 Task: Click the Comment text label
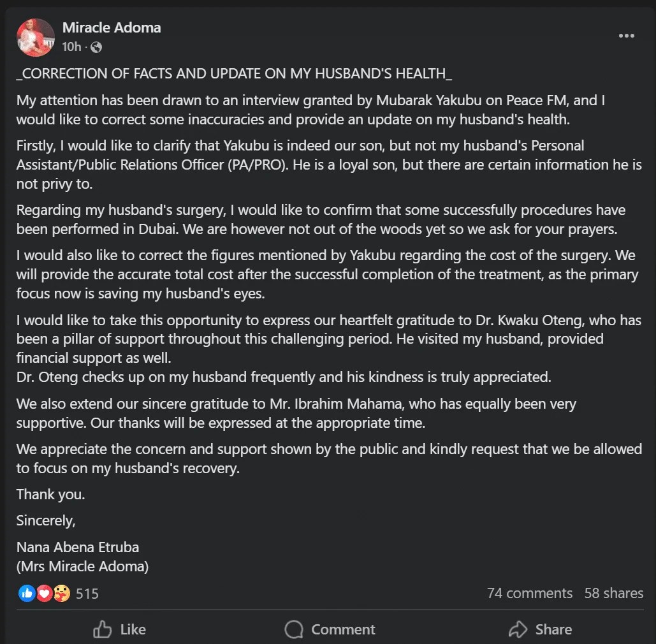[x=343, y=629]
